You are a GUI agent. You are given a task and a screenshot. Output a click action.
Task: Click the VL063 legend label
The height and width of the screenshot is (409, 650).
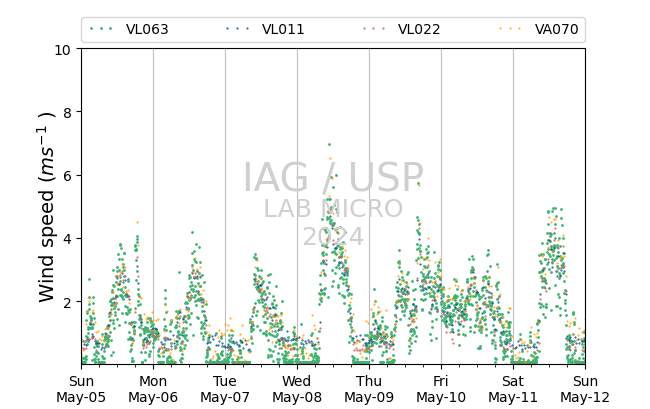[x=147, y=29]
